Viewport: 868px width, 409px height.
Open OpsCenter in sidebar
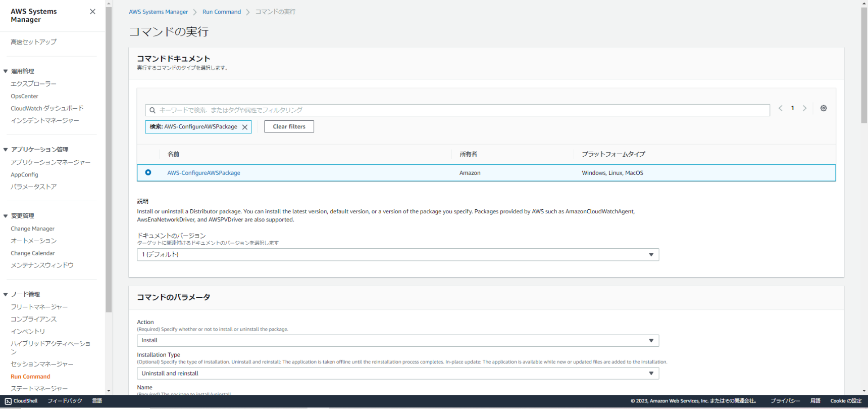click(24, 96)
